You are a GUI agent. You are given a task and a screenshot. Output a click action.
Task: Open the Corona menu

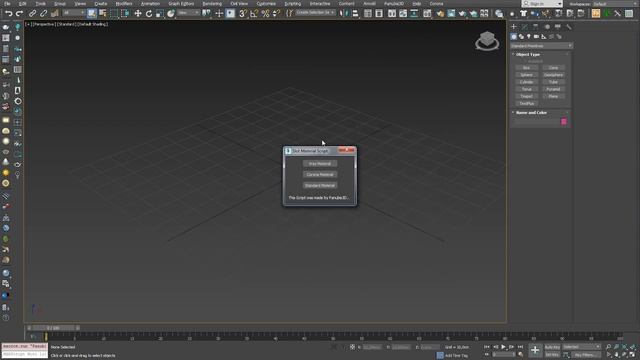[x=436, y=4]
